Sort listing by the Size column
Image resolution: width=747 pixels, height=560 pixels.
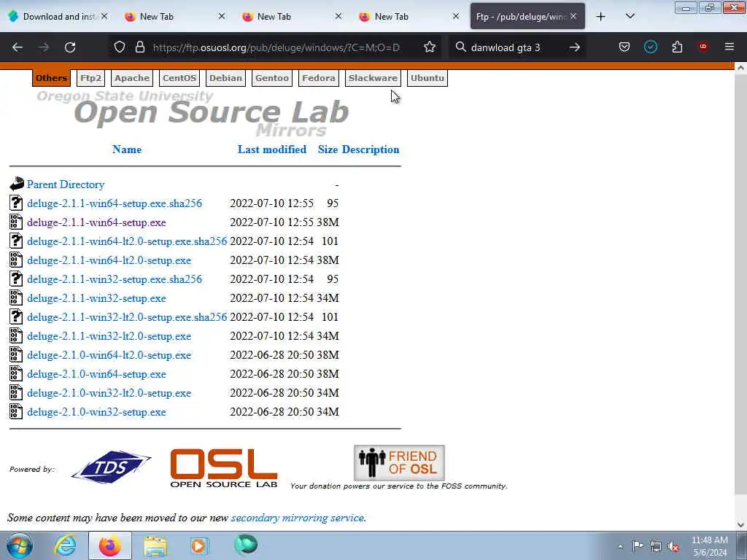(x=328, y=149)
